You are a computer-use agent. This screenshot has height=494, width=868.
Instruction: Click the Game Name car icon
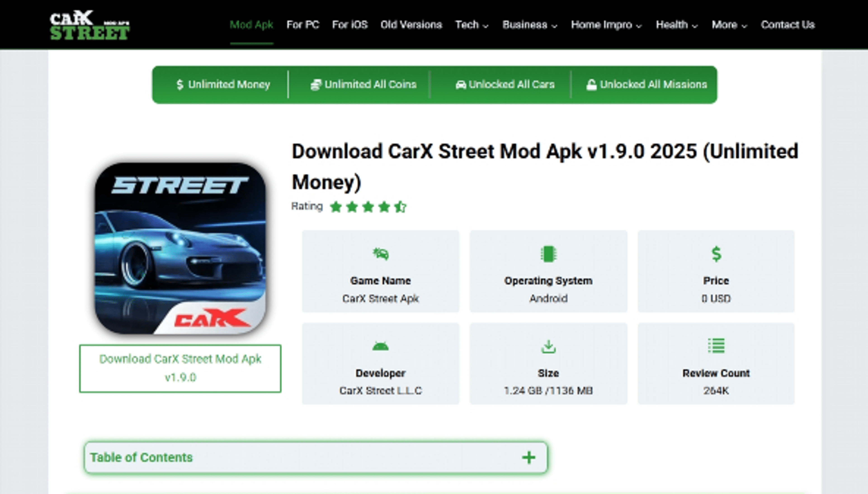381,254
